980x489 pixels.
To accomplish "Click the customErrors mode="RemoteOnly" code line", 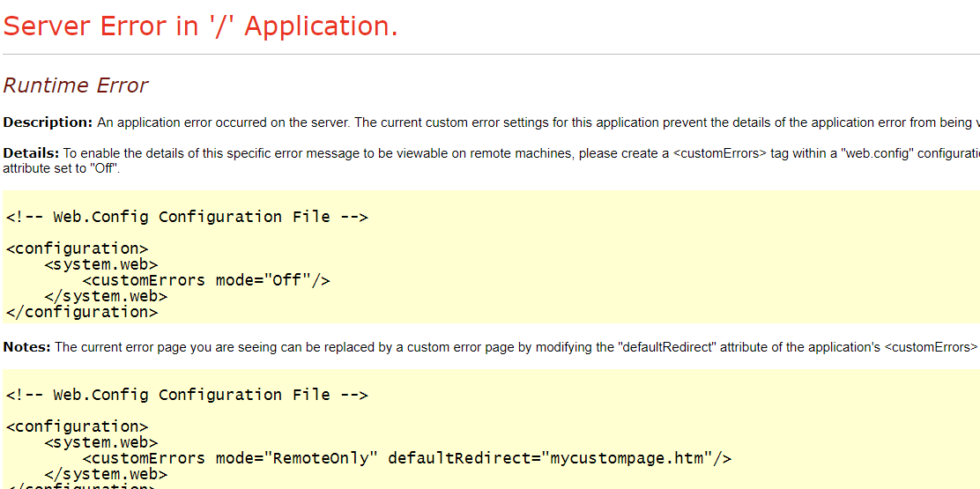I will 406,458.
